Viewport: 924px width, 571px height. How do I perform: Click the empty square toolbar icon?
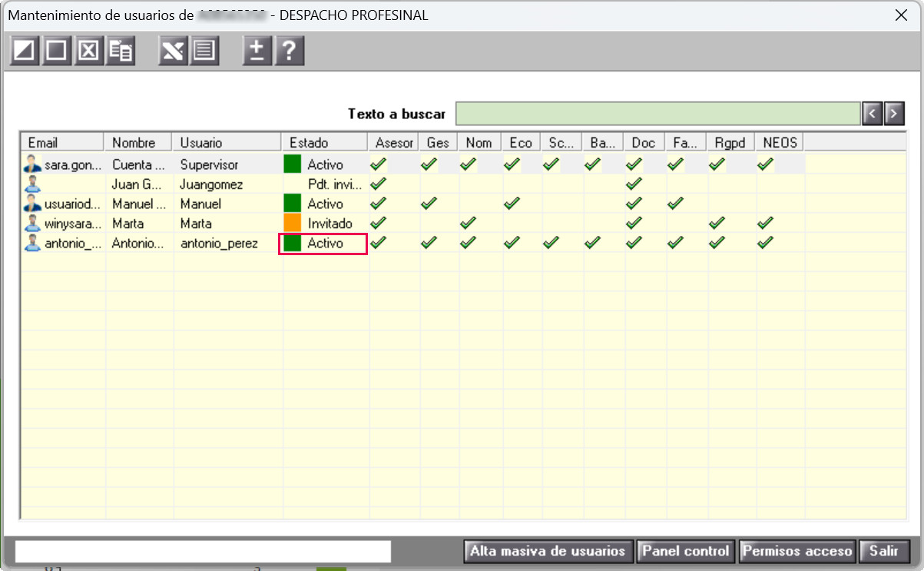pos(57,51)
